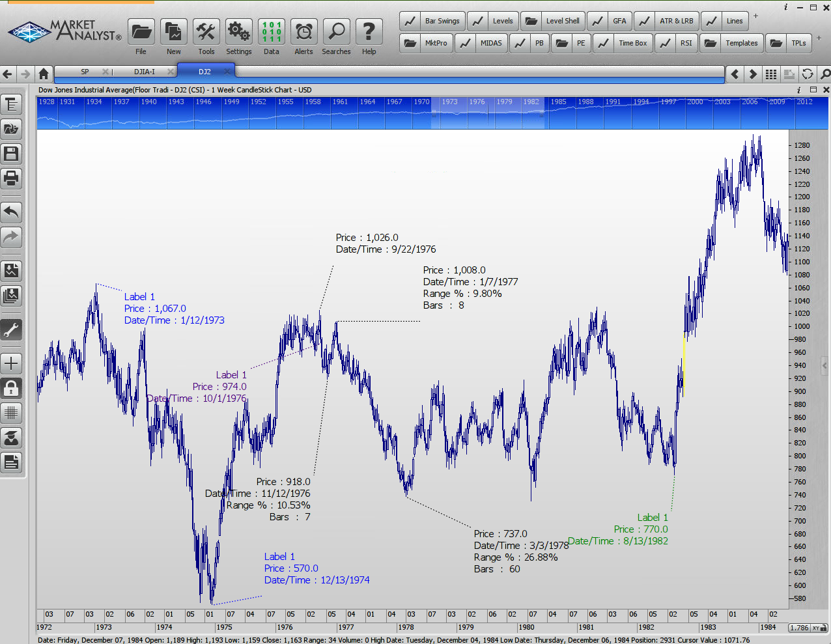Toggle the grid lines icon in sidebar
Image resolution: width=831 pixels, height=644 pixels.
pyautogui.click(x=12, y=413)
